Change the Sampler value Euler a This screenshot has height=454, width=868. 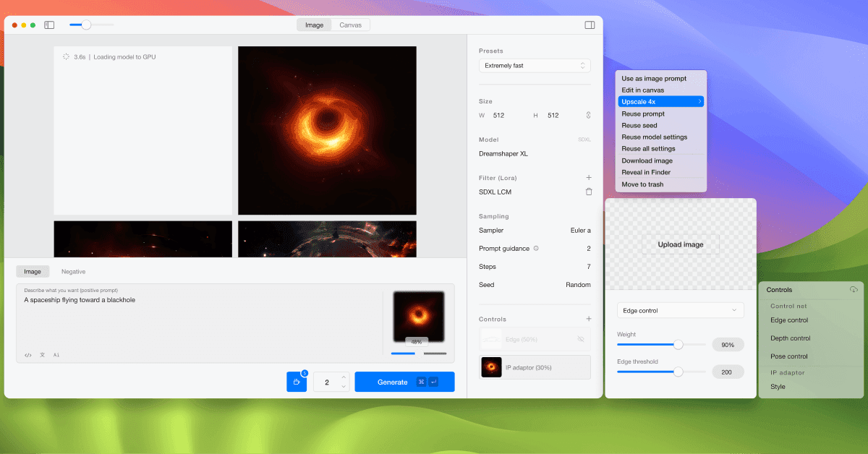[580, 231]
